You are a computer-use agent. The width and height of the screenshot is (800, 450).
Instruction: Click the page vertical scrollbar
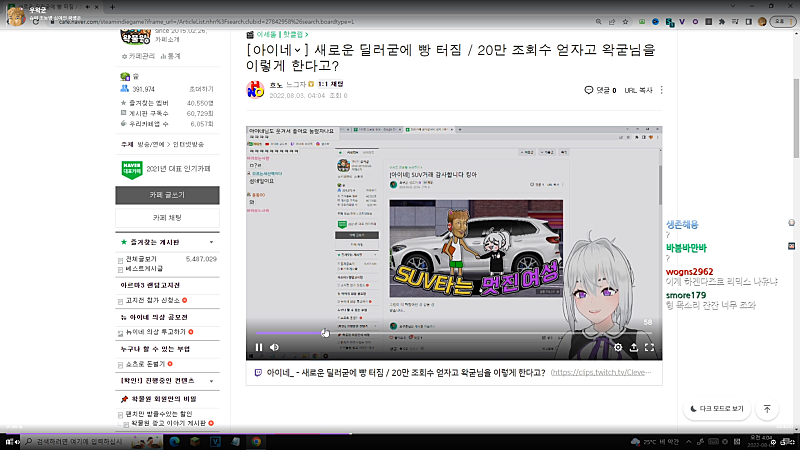(796, 118)
